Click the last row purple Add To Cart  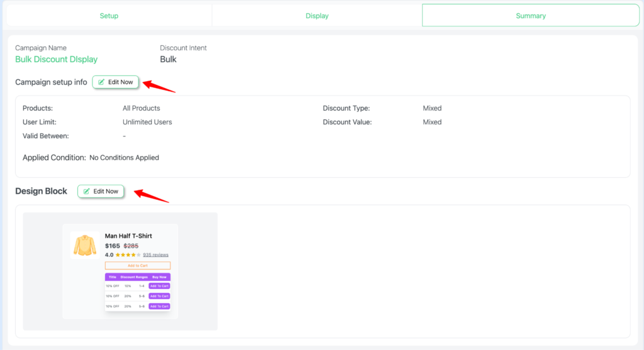pyautogui.click(x=159, y=306)
